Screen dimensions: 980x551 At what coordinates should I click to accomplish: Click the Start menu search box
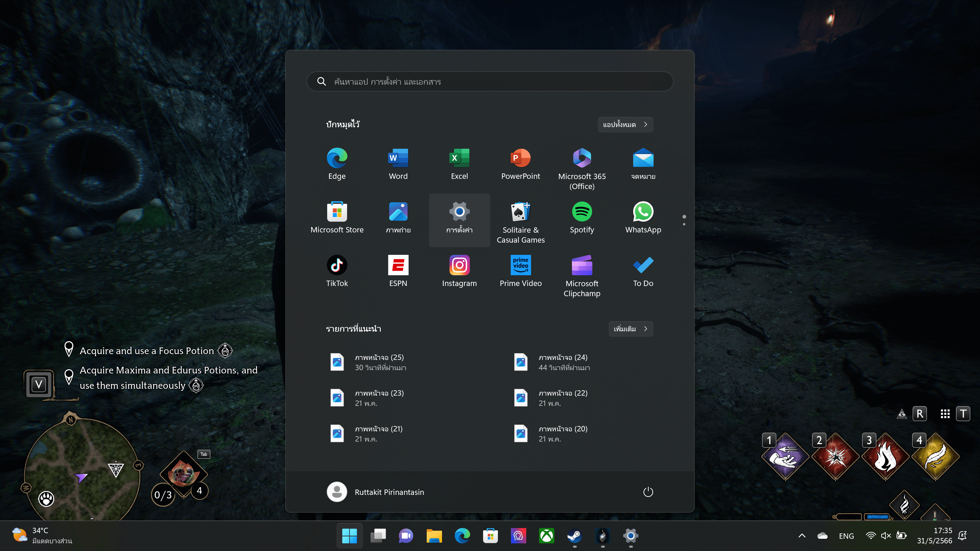(x=490, y=81)
